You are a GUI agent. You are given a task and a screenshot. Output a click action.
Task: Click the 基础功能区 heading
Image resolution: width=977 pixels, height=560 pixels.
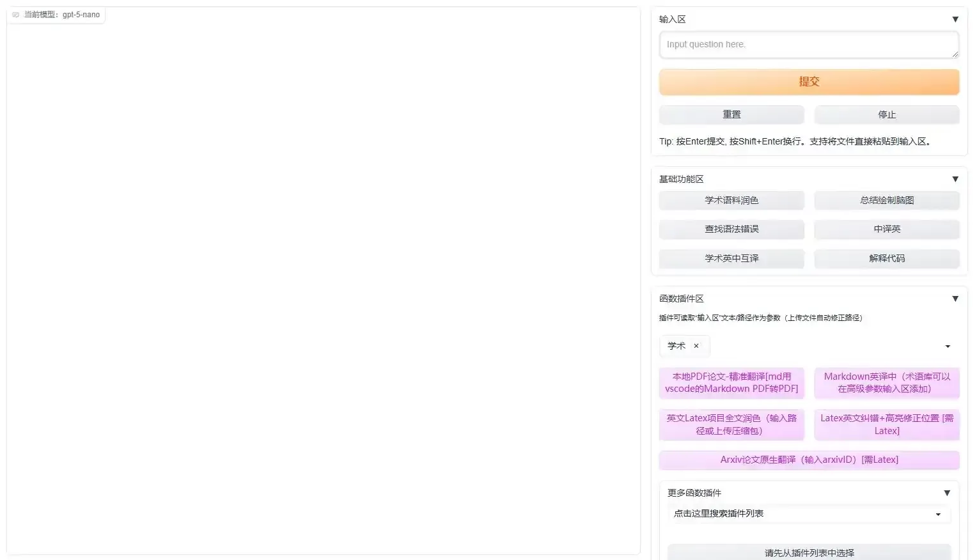tap(682, 179)
